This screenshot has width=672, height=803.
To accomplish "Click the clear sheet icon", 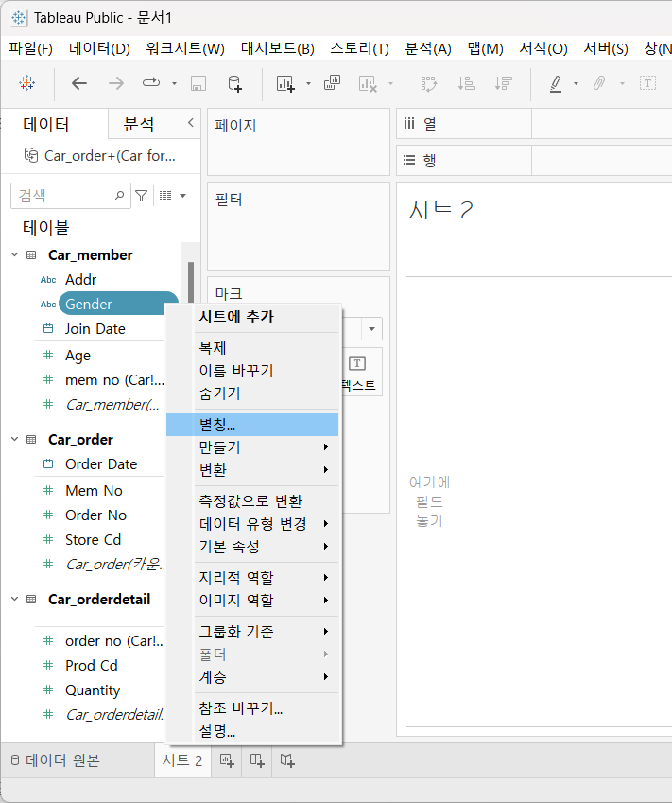I will click(368, 83).
